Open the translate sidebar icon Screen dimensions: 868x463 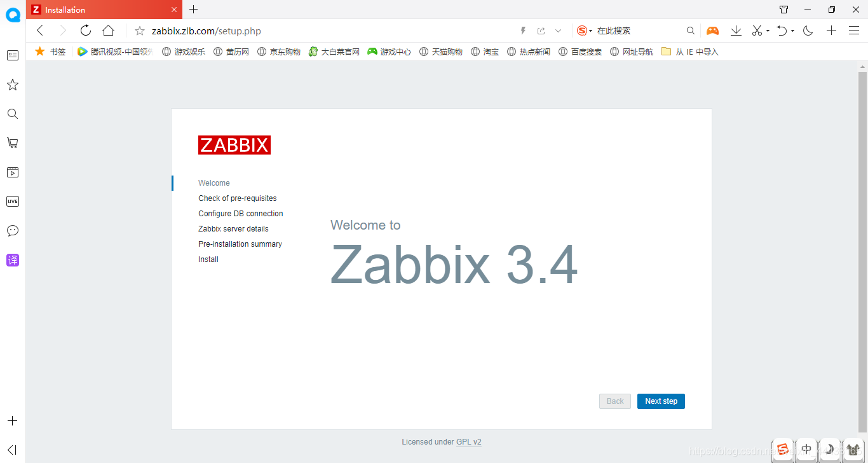click(13, 260)
